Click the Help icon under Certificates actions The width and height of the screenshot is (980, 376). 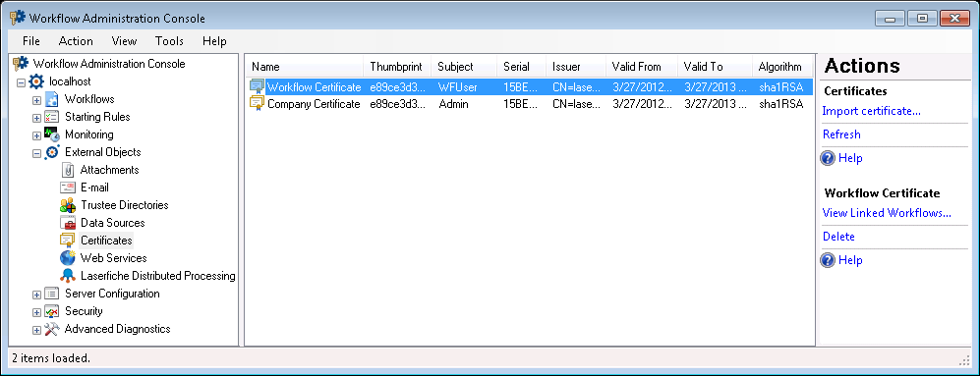pyautogui.click(x=828, y=158)
